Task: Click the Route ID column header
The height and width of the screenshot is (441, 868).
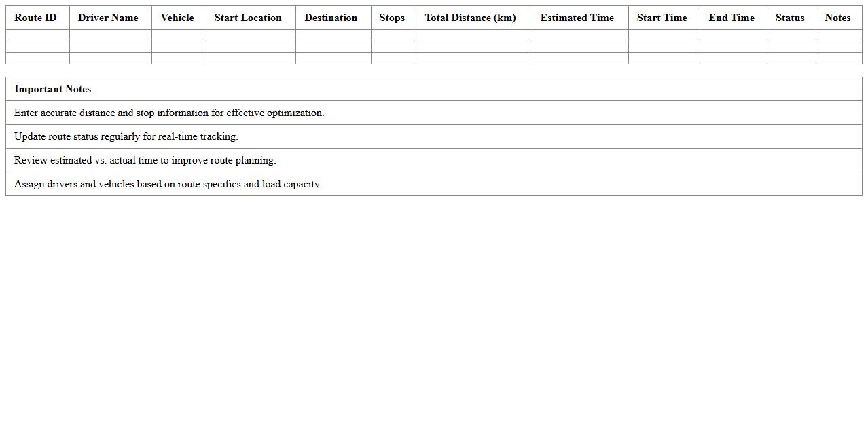Action: click(x=35, y=18)
